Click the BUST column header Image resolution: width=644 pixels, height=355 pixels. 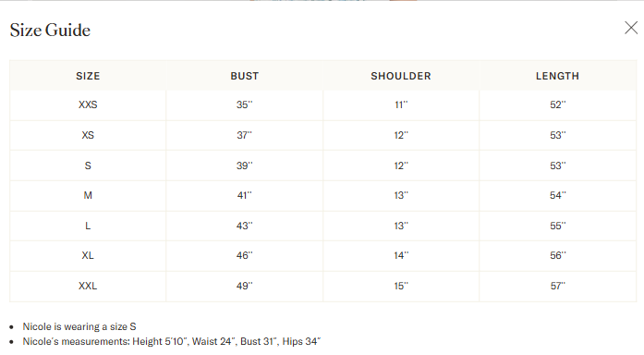tap(244, 76)
